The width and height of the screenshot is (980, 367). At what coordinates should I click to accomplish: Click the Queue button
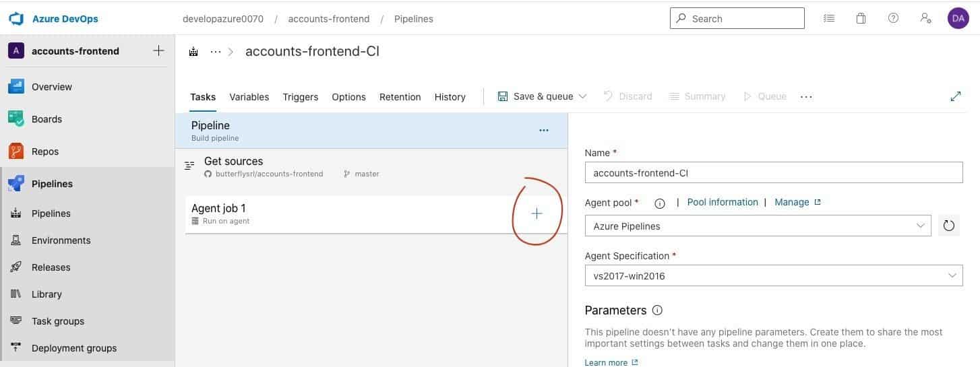(764, 96)
